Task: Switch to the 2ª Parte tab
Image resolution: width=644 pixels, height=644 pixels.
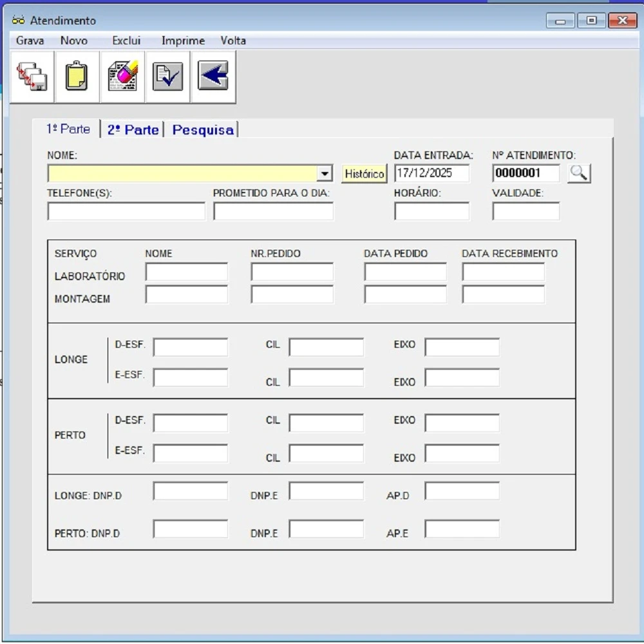Action: (133, 129)
